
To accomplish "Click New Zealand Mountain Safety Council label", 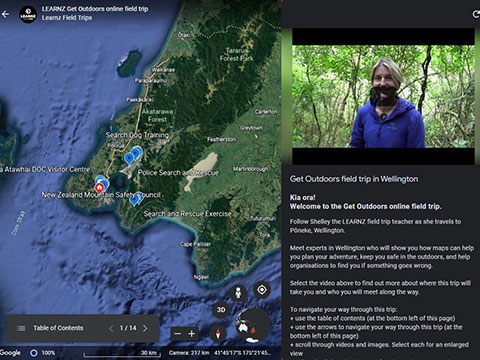I will tap(101, 195).
